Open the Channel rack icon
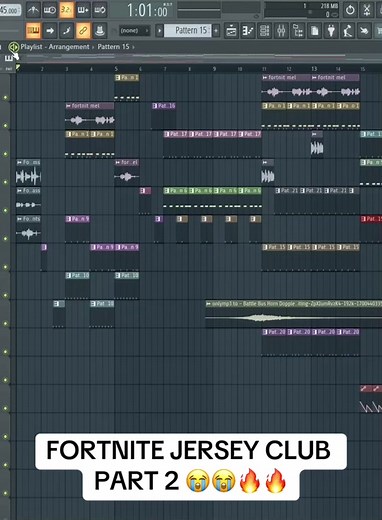The image size is (382, 520). pyautogui.click(x=264, y=31)
